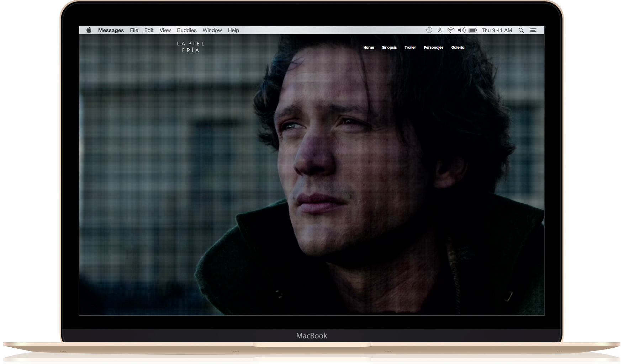
Task: Open the Apple menu
Action: (x=89, y=30)
